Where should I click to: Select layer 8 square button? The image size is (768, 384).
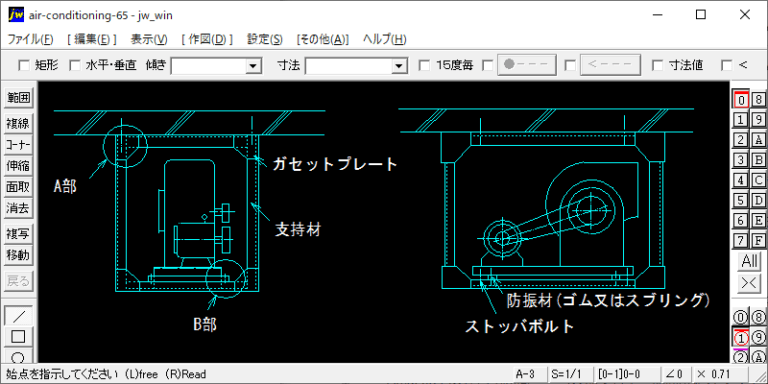(x=758, y=99)
